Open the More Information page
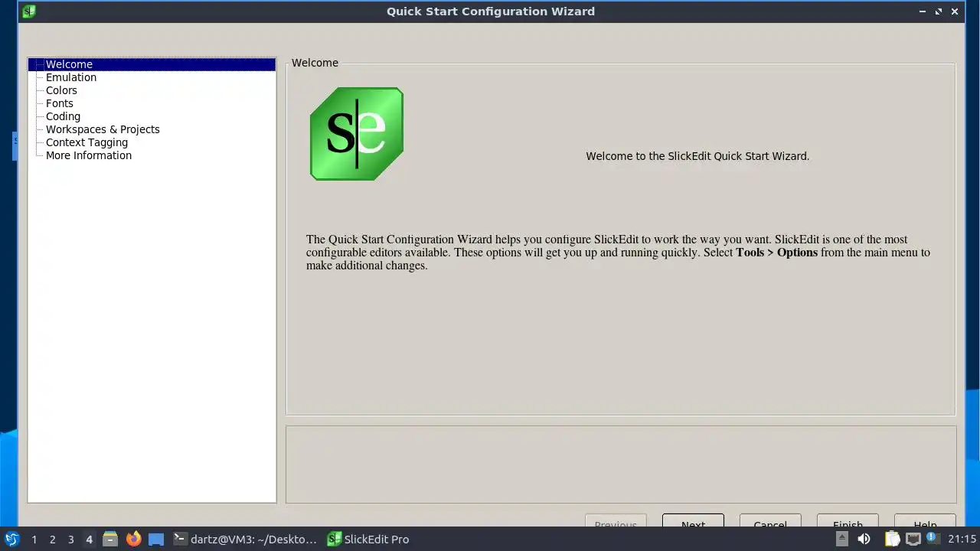The width and height of the screenshot is (980, 551). coord(89,155)
